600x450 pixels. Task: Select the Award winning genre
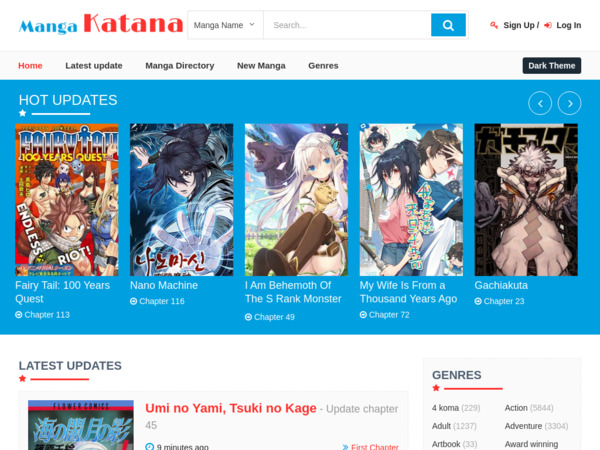[x=531, y=444]
